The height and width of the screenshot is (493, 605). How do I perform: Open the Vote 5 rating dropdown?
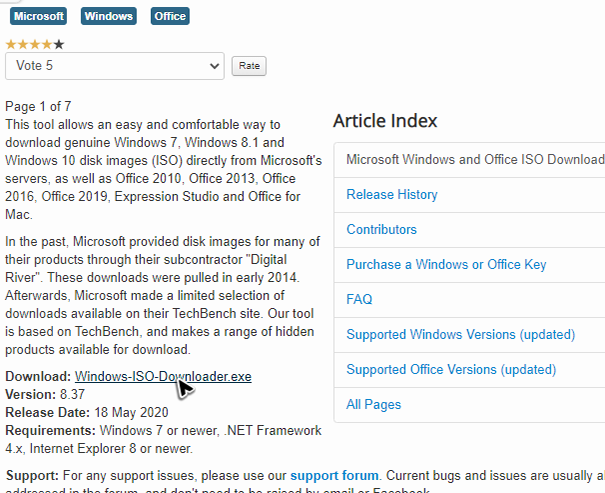(x=115, y=66)
